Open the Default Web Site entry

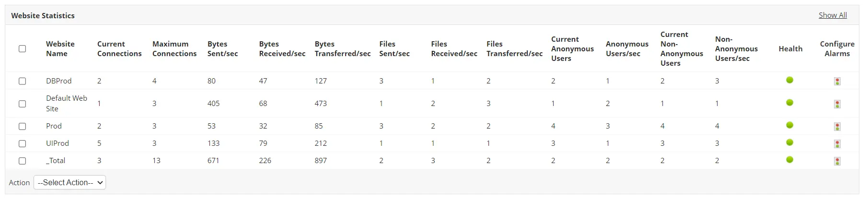tap(67, 104)
